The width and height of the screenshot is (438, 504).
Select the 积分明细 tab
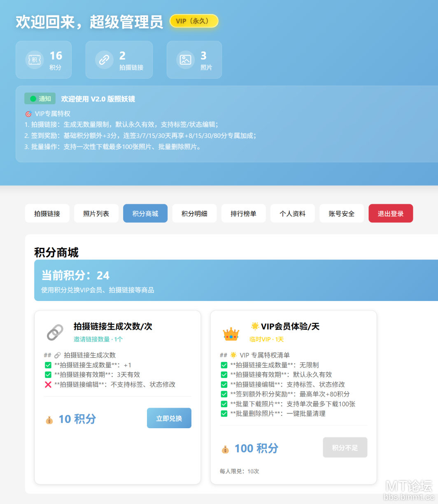pos(194,214)
